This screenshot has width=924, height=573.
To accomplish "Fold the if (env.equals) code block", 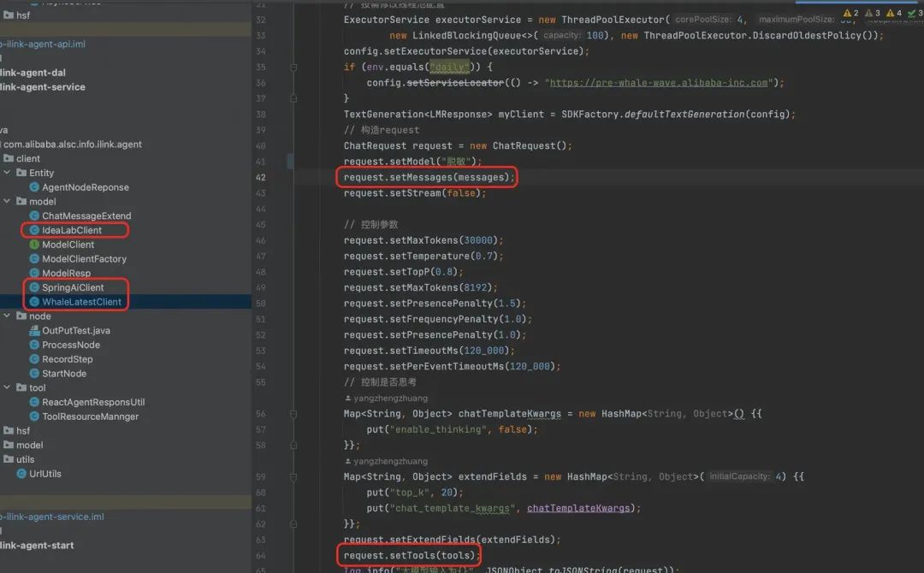I will (293, 68).
